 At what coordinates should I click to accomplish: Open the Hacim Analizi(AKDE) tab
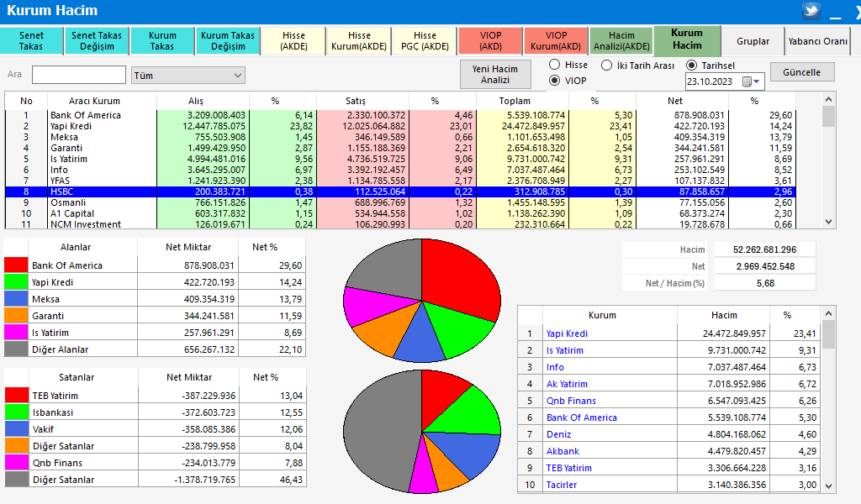621,41
